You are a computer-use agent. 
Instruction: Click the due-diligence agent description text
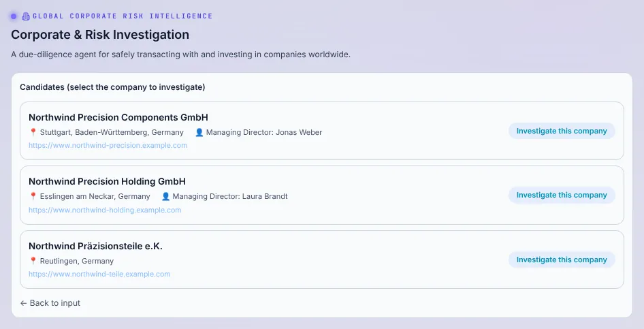point(180,54)
